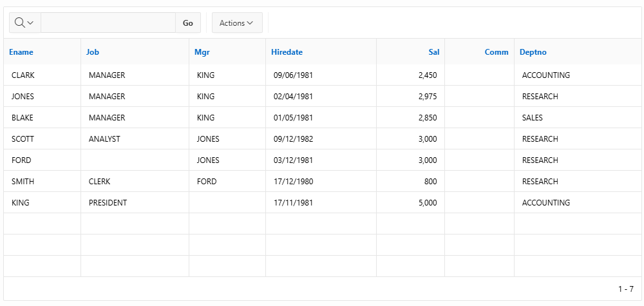The width and height of the screenshot is (644, 306).
Task: Select the FORD manager cell for SMITH
Action: (x=227, y=182)
